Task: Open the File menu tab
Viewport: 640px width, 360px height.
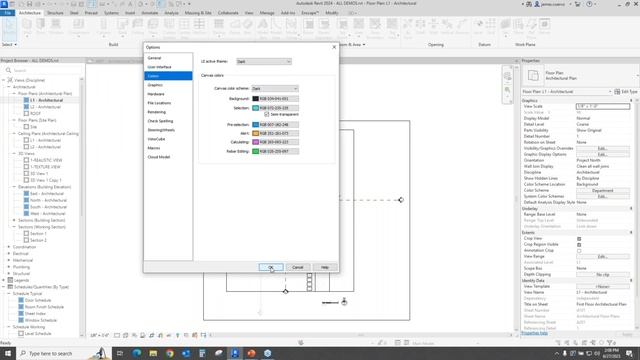Action: click(x=7, y=13)
